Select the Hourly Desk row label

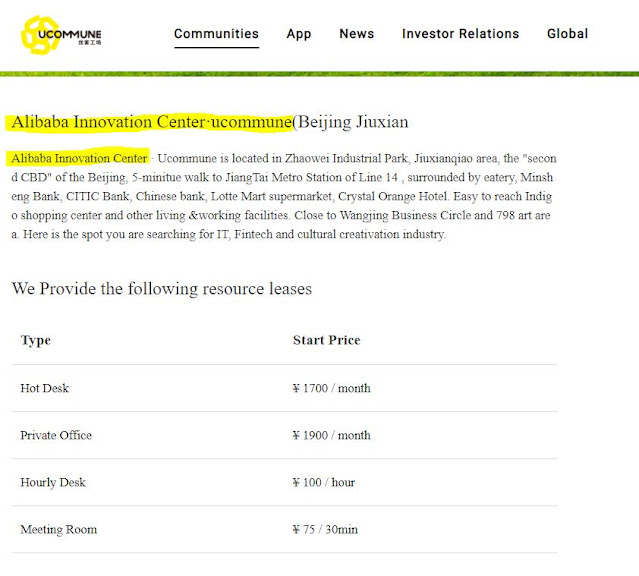(53, 483)
